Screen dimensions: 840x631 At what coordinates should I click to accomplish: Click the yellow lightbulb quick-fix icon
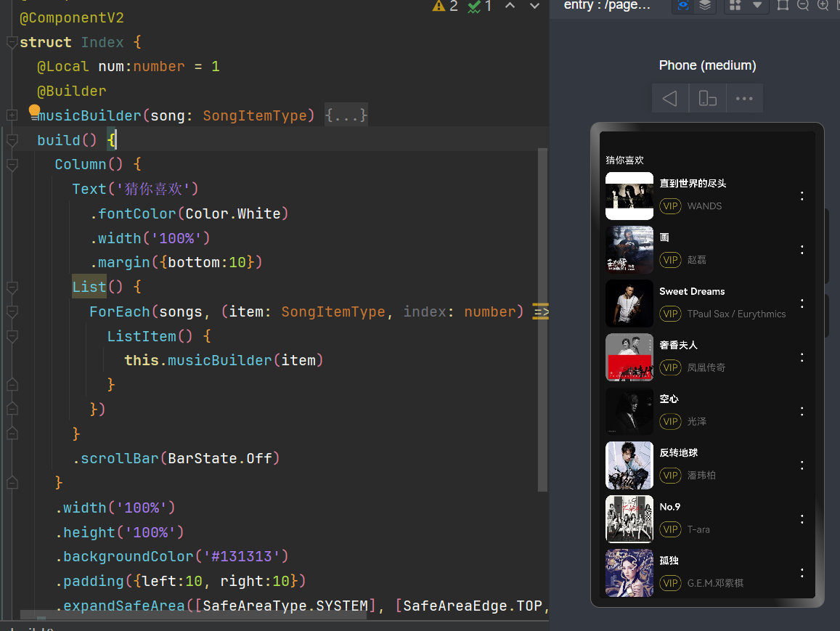34,110
